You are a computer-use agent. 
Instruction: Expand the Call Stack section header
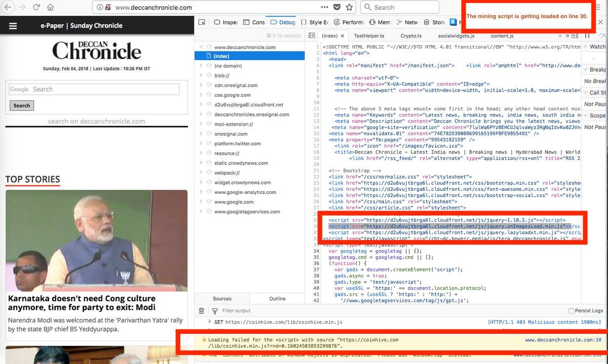tap(595, 93)
